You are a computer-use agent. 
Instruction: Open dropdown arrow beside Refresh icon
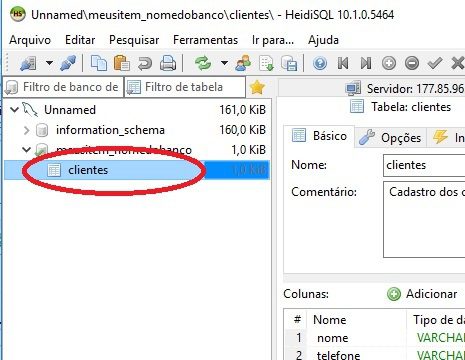[x=224, y=63]
